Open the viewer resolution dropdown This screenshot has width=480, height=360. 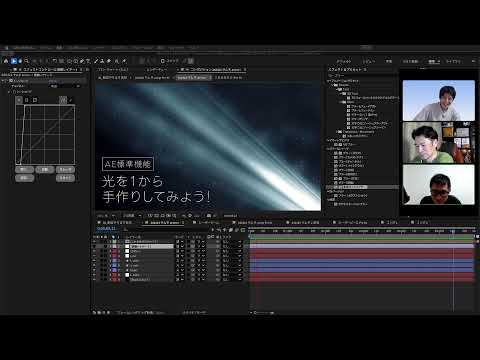[x=132, y=216]
